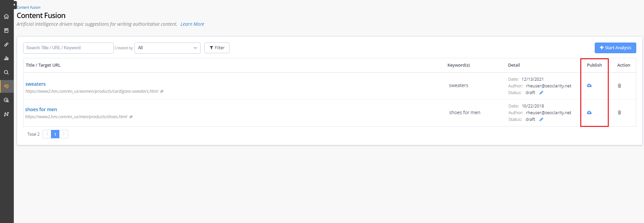Open the link icon in the sidebar
The image size is (644, 223).
6,45
